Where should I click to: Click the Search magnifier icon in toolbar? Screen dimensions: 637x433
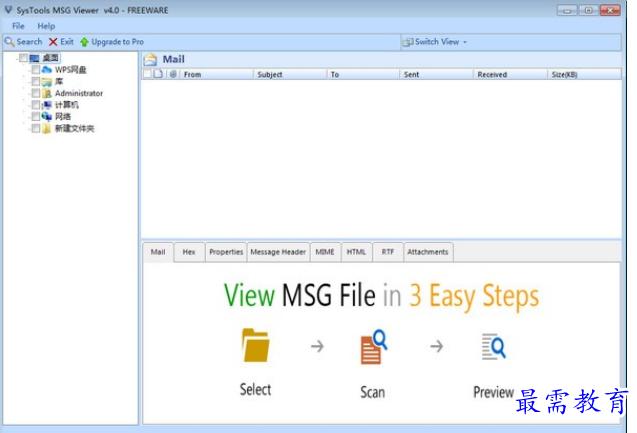coord(9,42)
